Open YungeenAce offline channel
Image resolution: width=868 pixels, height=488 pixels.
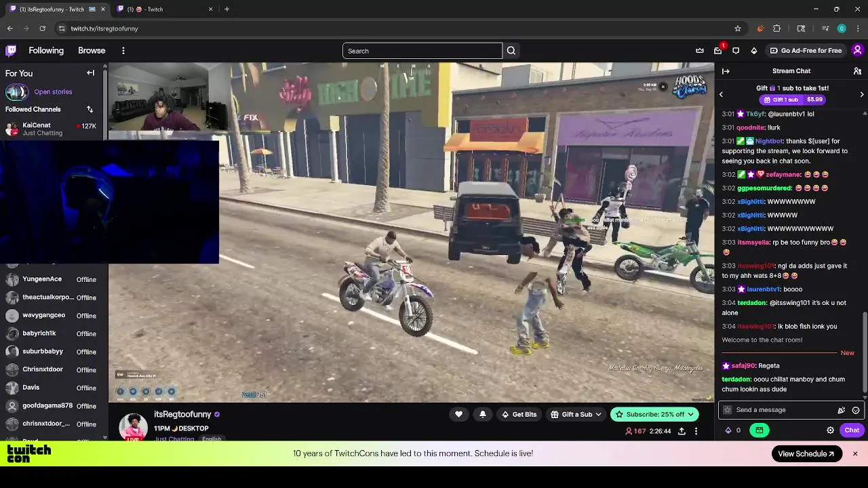pyautogui.click(x=53, y=279)
